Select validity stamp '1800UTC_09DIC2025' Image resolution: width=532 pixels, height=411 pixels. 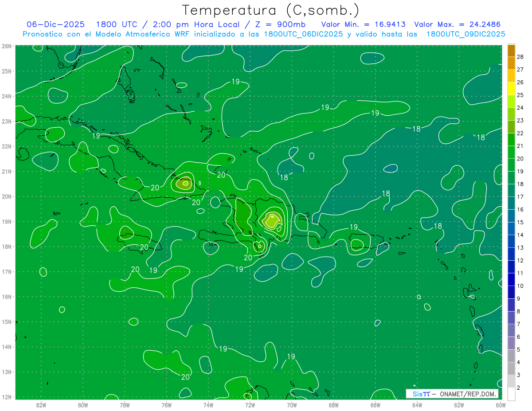click(465, 34)
